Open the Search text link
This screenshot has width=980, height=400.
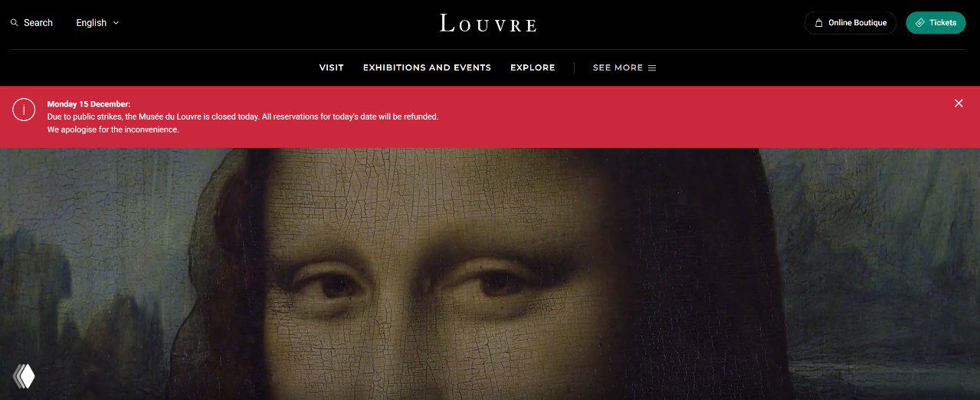[38, 23]
